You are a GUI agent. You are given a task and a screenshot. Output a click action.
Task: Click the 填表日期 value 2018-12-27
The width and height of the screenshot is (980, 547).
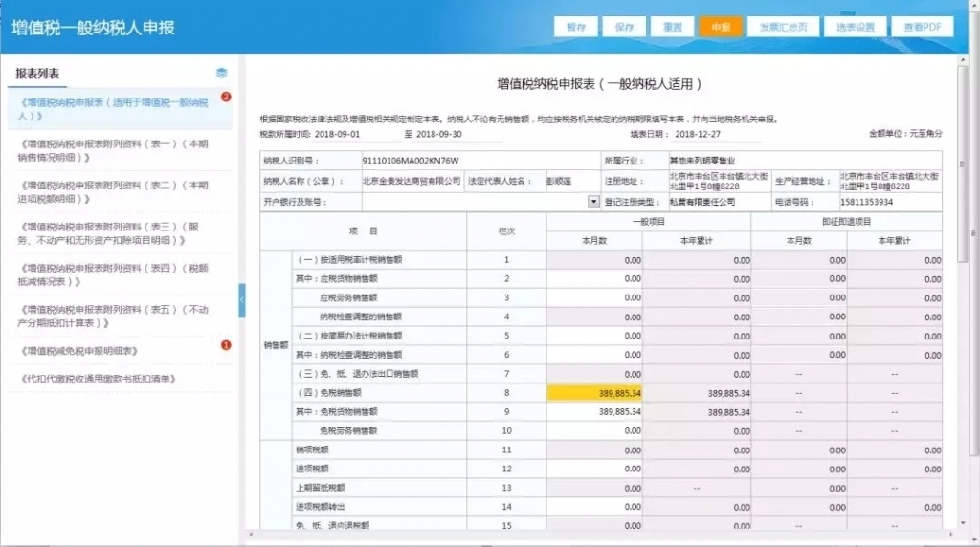click(698, 134)
